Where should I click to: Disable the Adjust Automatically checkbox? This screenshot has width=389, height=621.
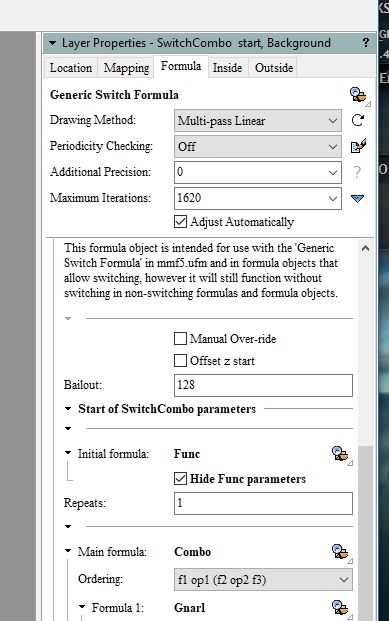tap(180, 221)
